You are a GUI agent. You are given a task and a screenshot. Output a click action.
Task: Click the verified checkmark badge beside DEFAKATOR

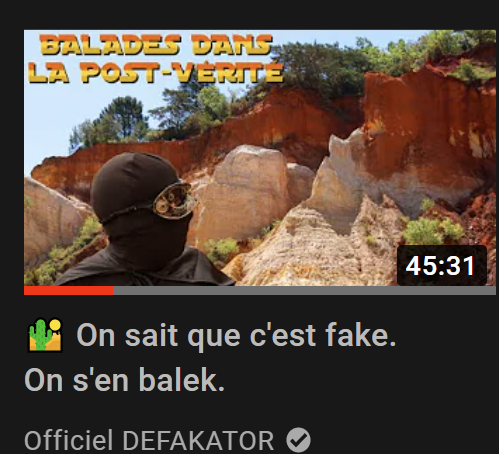[x=298, y=440]
